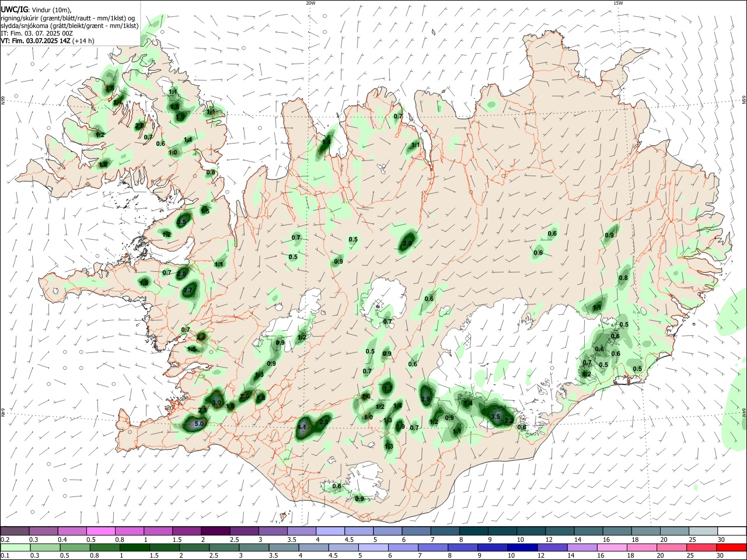Click the 3.0 rainfall value label

[216, 402]
